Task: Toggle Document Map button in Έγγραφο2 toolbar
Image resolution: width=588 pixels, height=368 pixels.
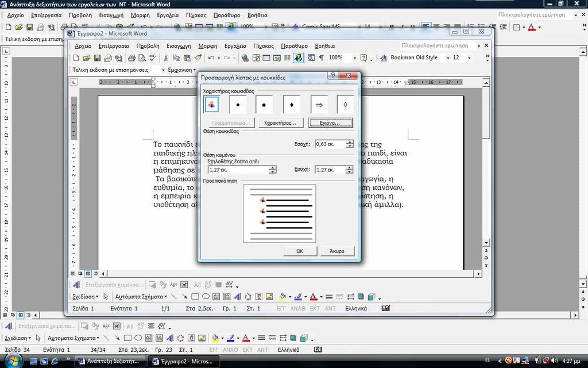Action: pos(311,58)
